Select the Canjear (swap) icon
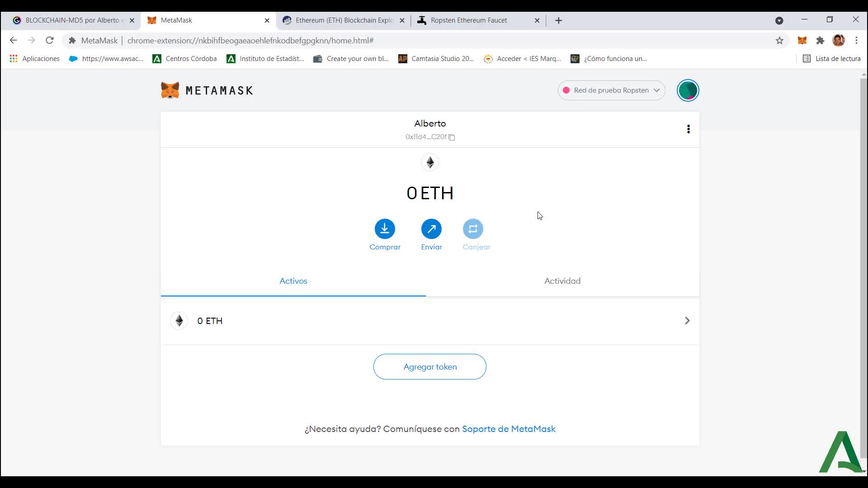 pos(473,229)
